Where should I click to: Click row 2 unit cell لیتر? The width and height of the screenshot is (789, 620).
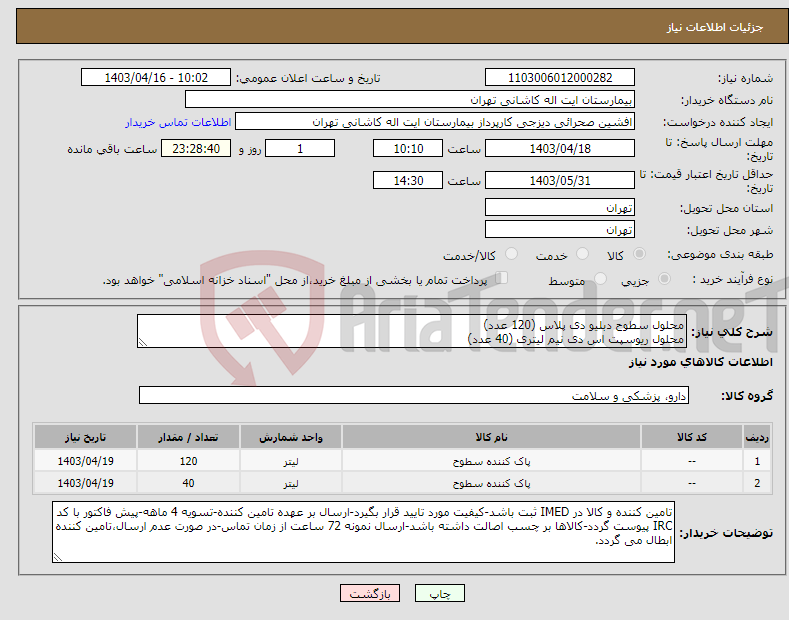click(x=291, y=483)
